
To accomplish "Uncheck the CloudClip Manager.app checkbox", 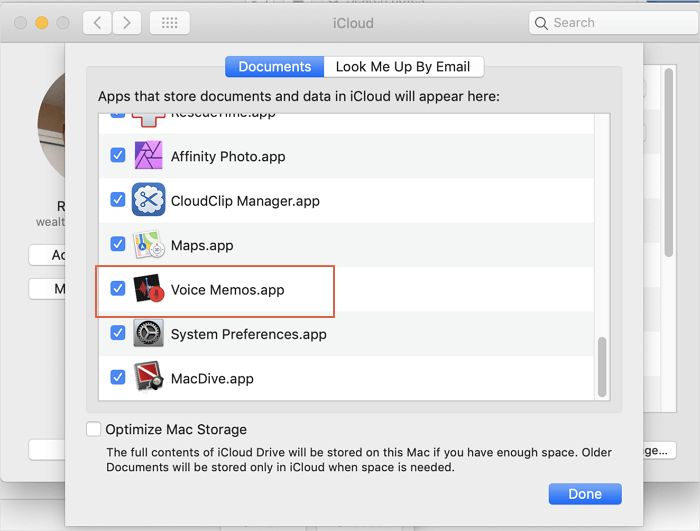I will coord(118,200).
